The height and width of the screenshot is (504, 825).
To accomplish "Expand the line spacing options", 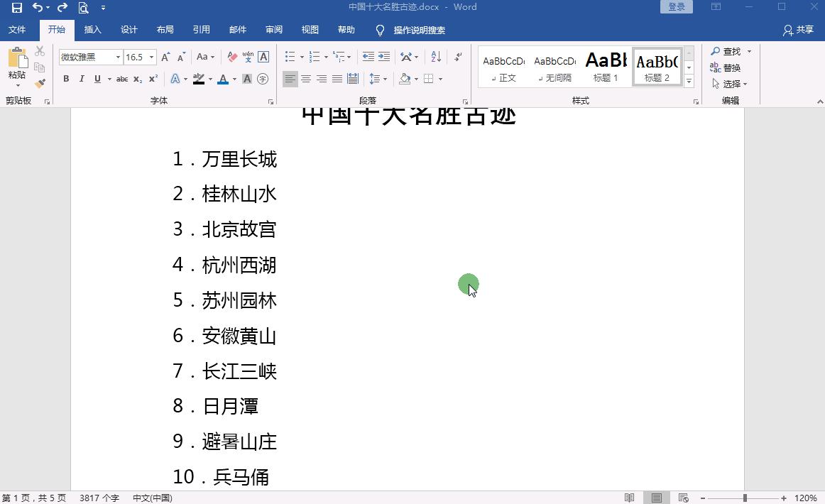I will click(x=386, y=79).
